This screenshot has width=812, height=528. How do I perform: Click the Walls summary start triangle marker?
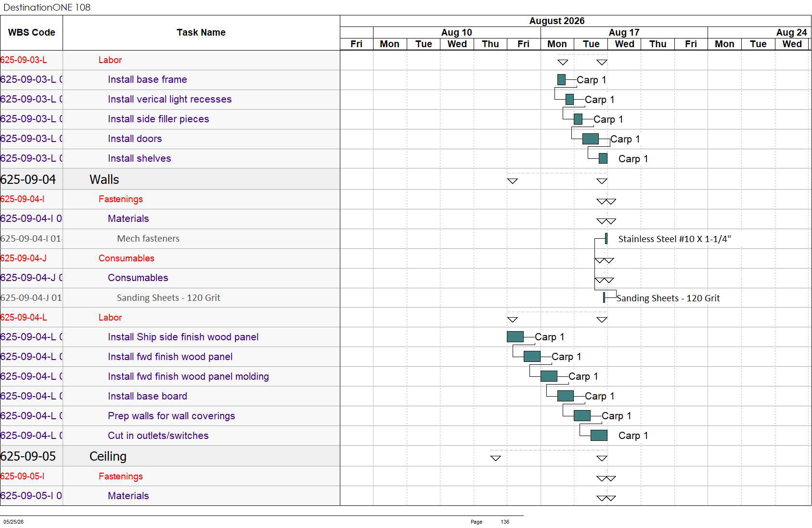[x=513, y=181]
